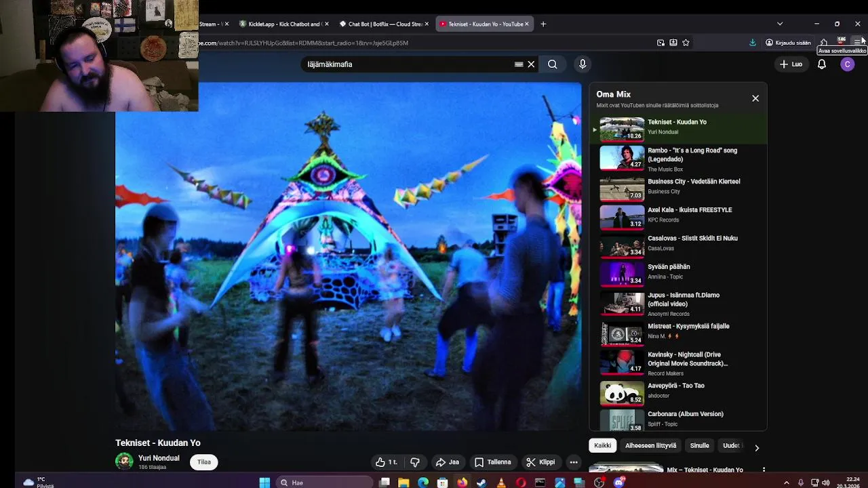Like the video with thumbs up
The width and height of the screenshot is (868, 488).
[x=386, y=462]
